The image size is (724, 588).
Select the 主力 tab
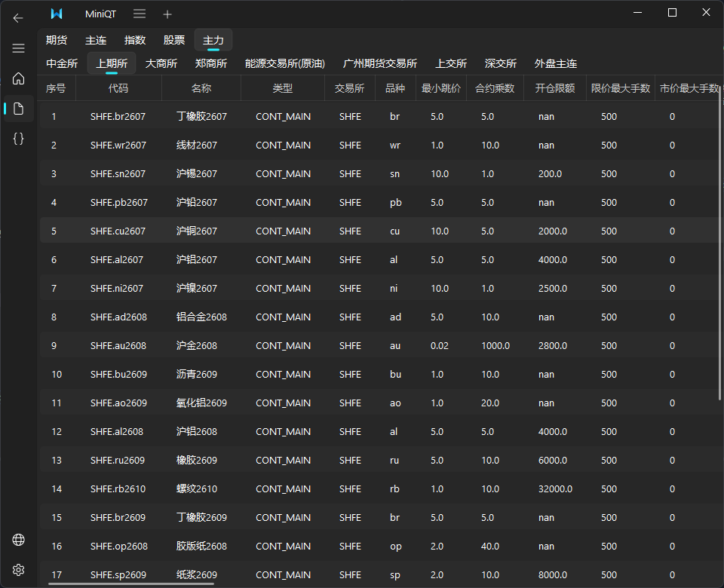pos(213,40)
